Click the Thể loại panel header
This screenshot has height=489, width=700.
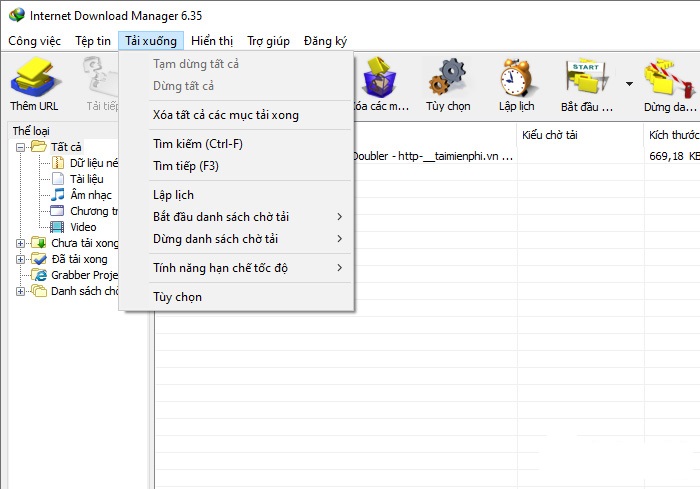pos(31,131)
